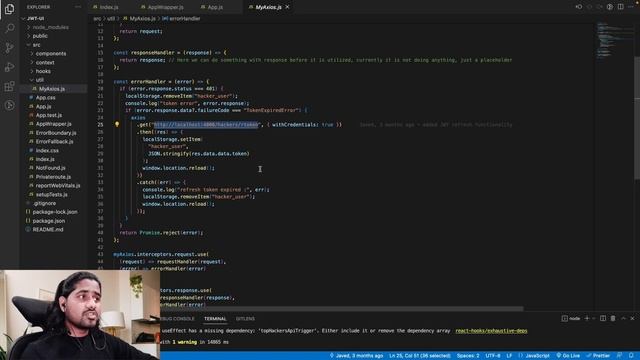Open the Source Control view
This screenshot has width=640, height=360.
[9, 47]
